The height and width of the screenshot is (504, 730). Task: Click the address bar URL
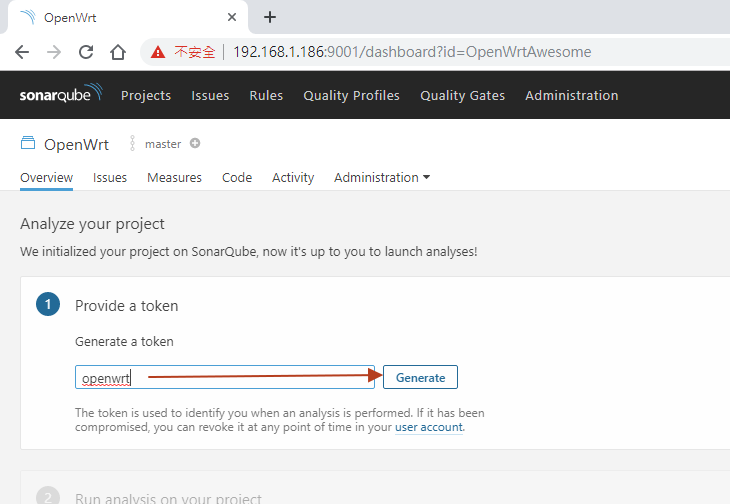(x=412, y=52)
